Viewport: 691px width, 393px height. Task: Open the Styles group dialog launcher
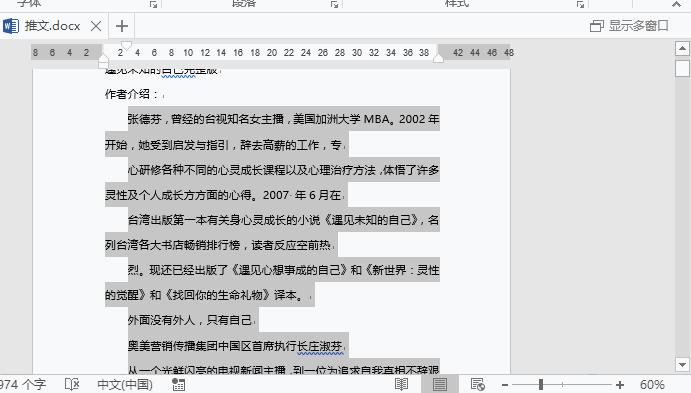coord(580,4)
